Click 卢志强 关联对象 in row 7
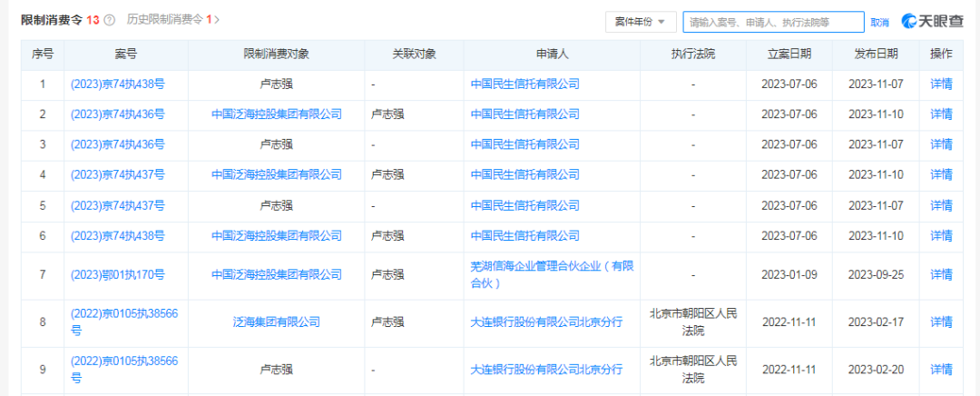The height and width of the screenshot is (396, 980). [387, 274]
